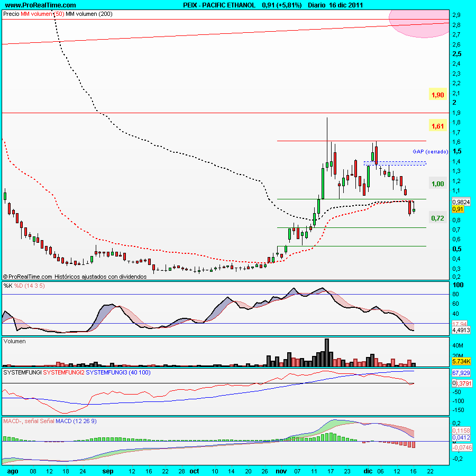Click the 0,91 (+5,81%) quote in the header
Screen dimensions: 476x476
282,5
